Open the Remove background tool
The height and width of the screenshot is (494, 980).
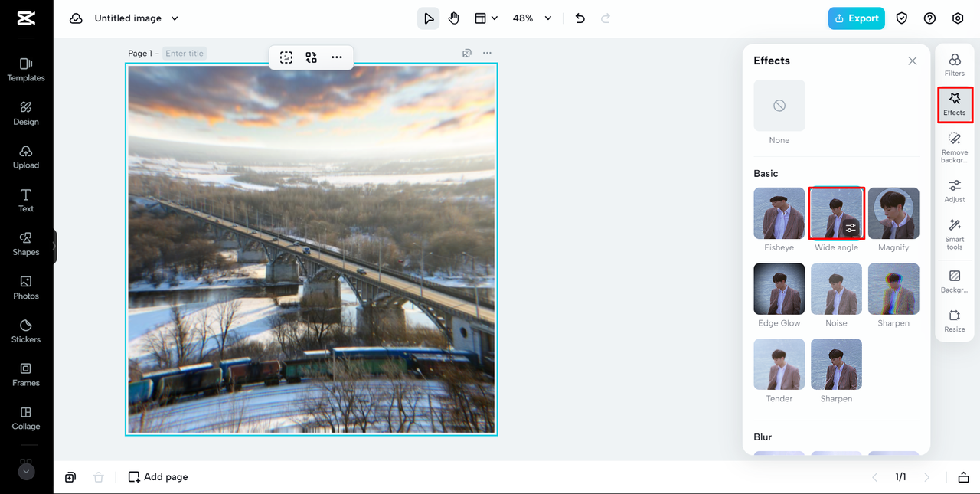(955, 147)
